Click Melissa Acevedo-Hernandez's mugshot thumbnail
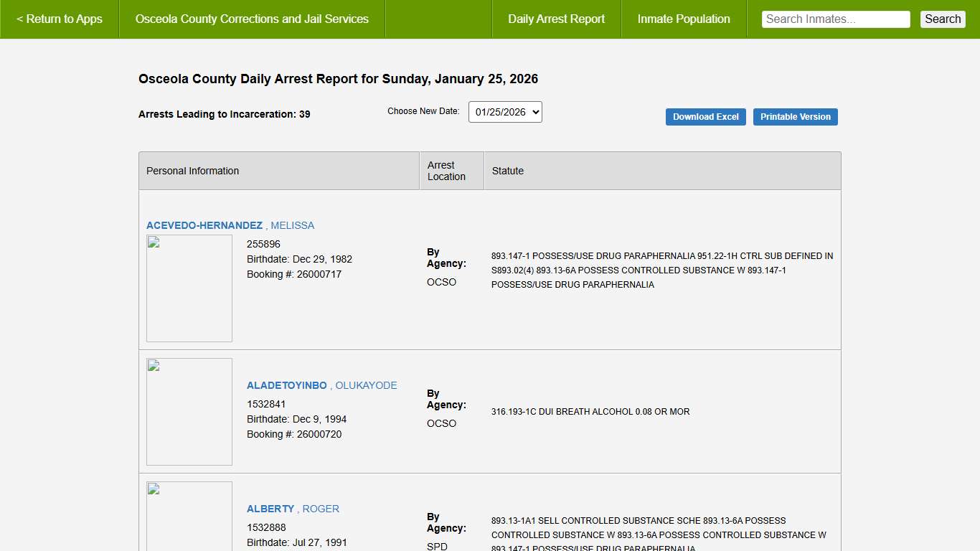The image size is (980, 551). tap(189, 288)
